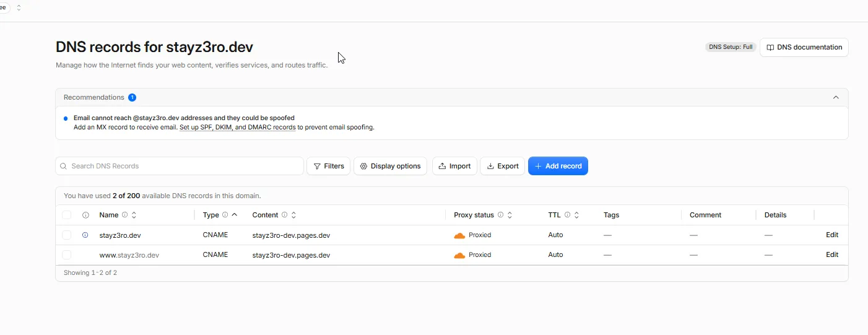
Task: Sort records by Content column arrows
Action: click(x=293, y=215)
